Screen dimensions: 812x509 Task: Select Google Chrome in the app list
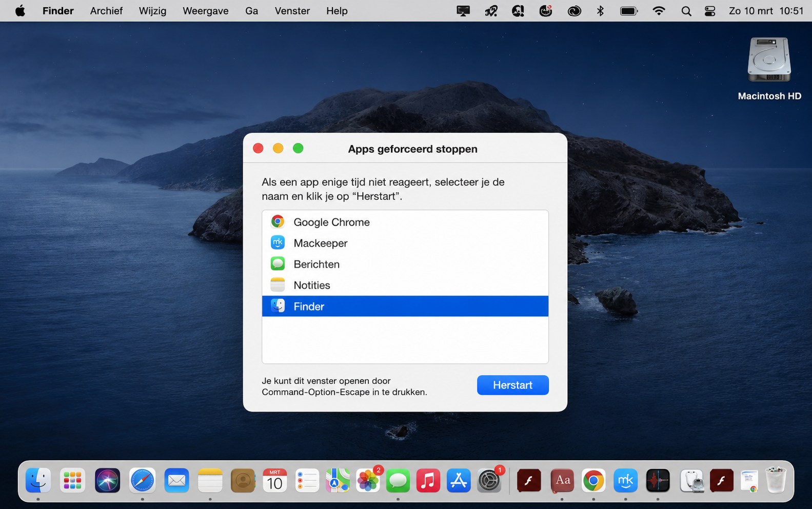click(x=405, y=222)
